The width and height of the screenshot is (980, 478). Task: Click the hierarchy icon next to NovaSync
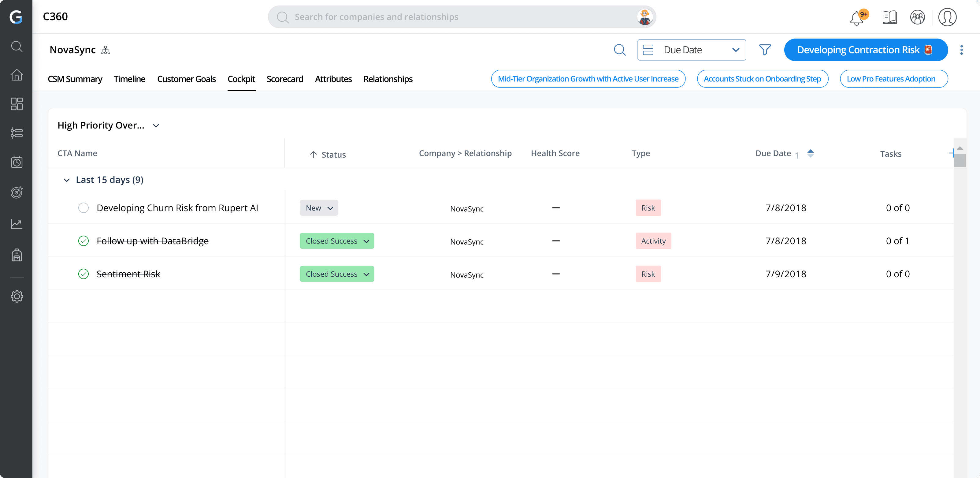pyautogui.click(x=106, y=50)
